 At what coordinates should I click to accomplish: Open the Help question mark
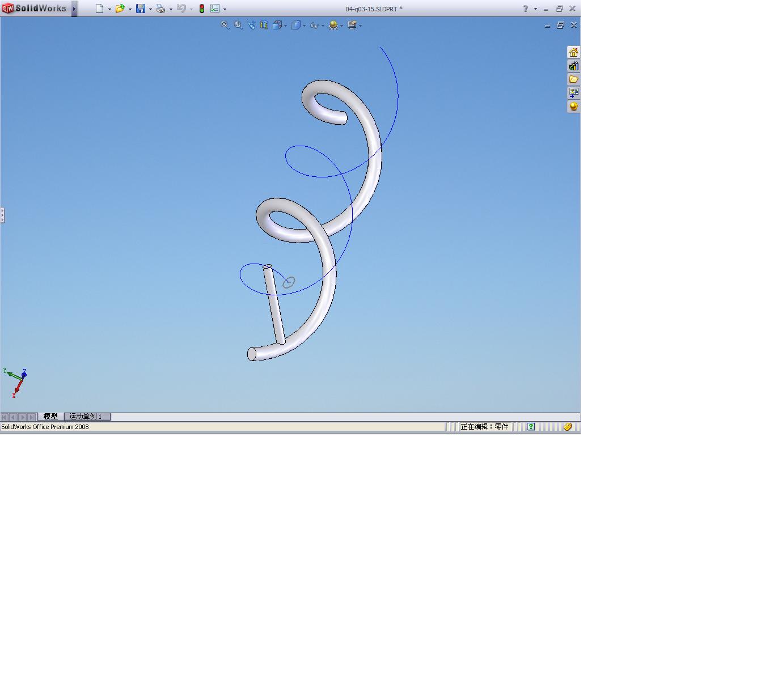(526, 9)
